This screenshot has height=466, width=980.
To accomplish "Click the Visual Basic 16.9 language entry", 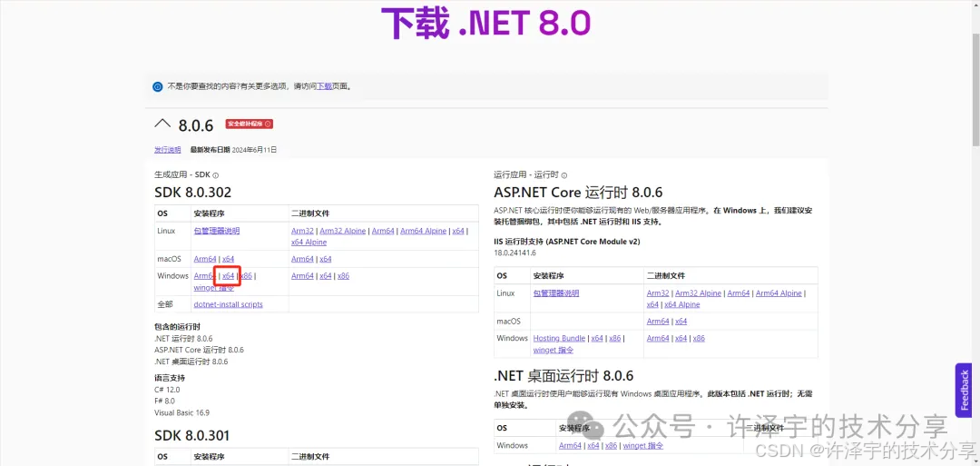I will [181, 412].
